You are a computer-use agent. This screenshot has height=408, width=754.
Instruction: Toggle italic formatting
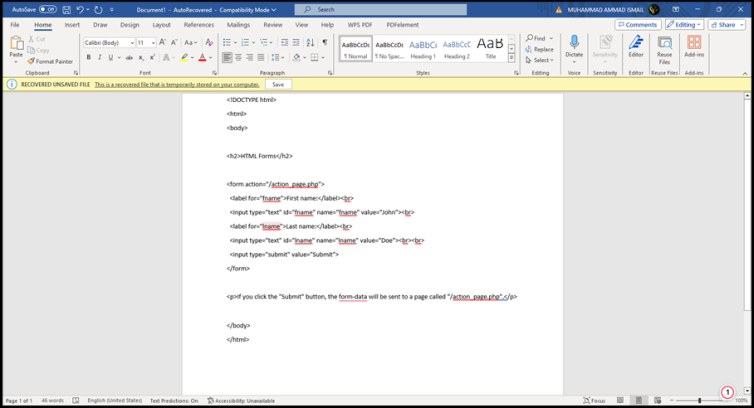(99, 58)
